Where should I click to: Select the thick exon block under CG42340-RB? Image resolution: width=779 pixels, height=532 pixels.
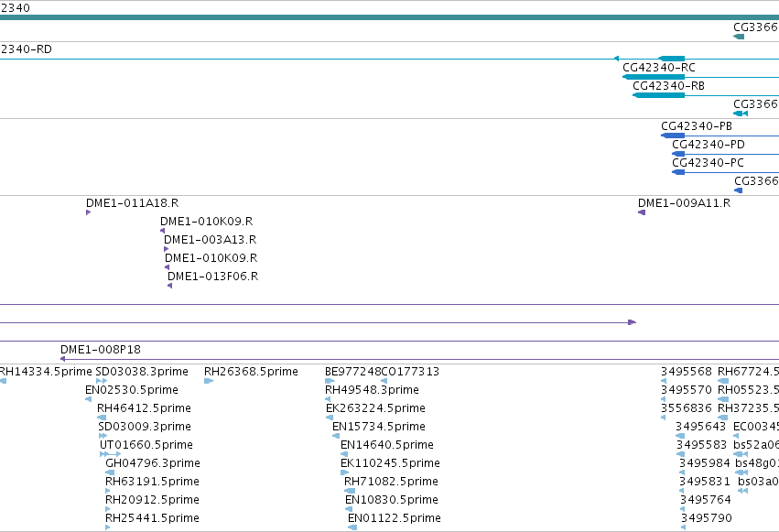click(659, 95)
